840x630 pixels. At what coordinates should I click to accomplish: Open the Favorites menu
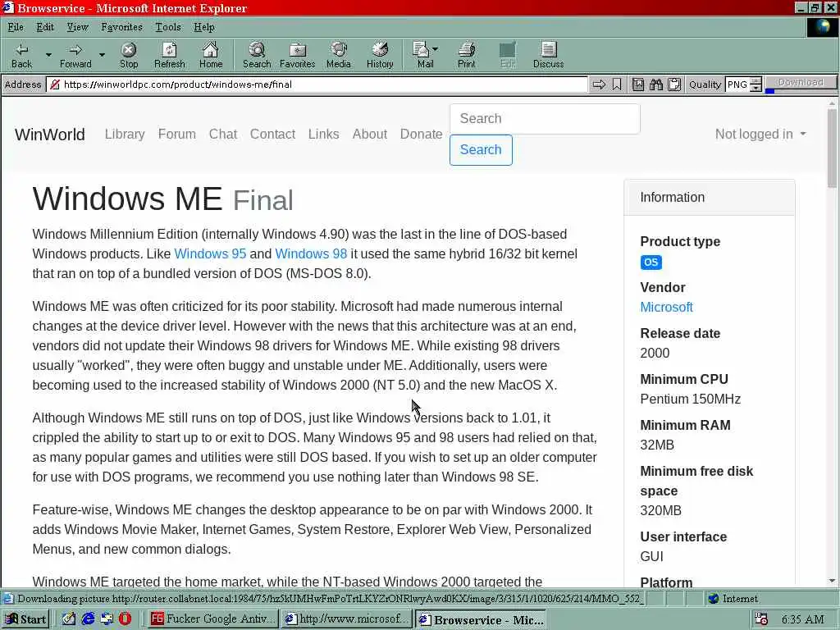pos(121,27)
